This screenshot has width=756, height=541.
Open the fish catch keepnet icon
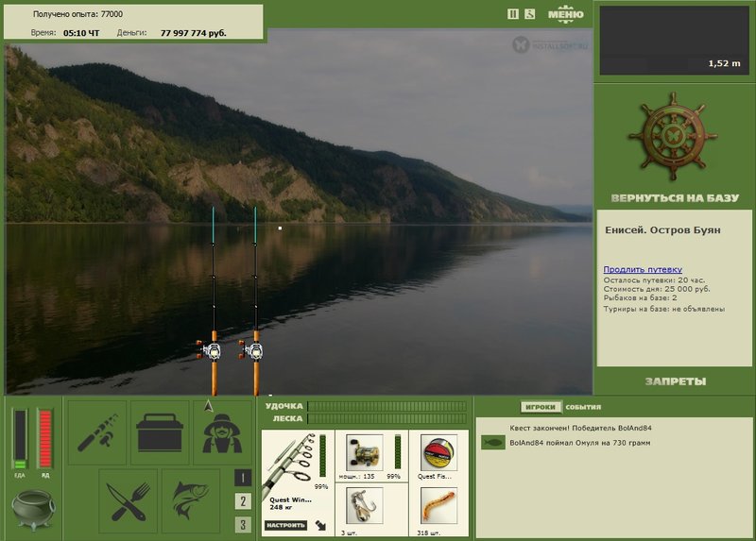(191, 501)
